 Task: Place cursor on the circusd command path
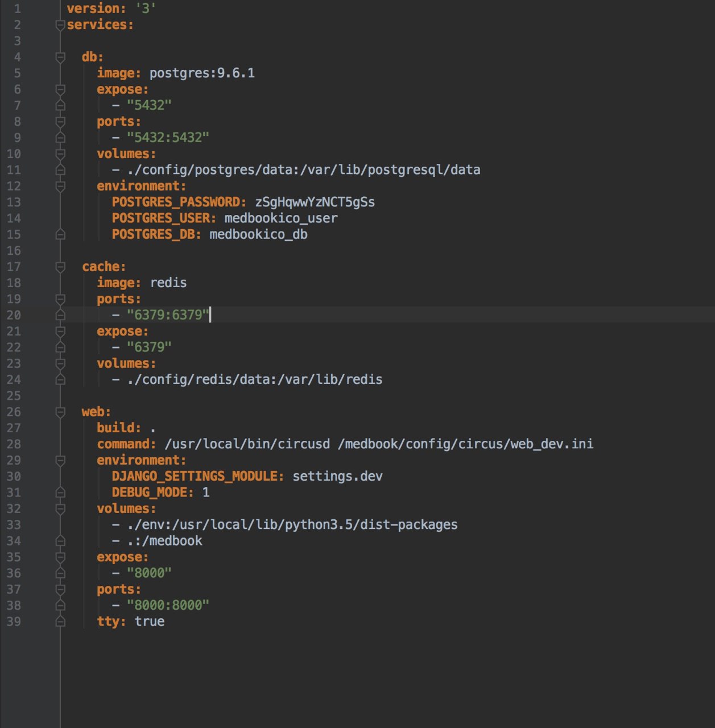247,444
